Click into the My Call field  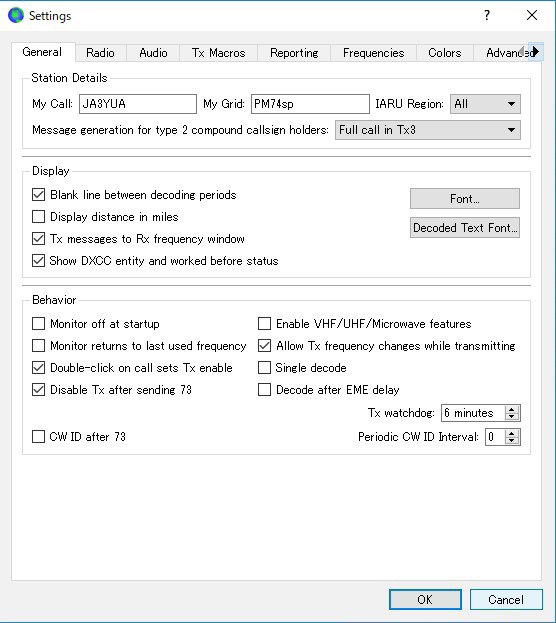138,104
